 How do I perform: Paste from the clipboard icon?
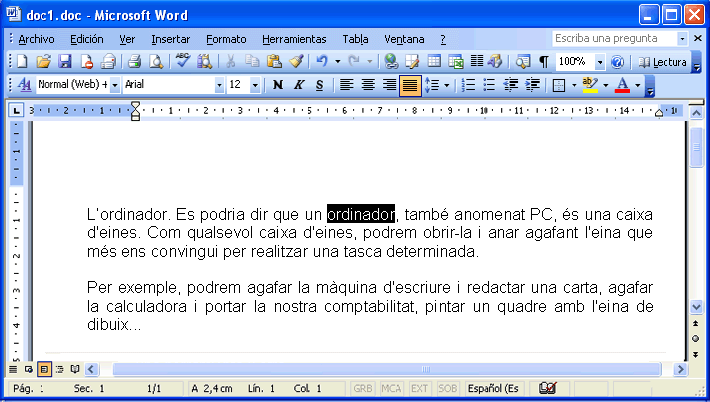[x=274, y=62]
